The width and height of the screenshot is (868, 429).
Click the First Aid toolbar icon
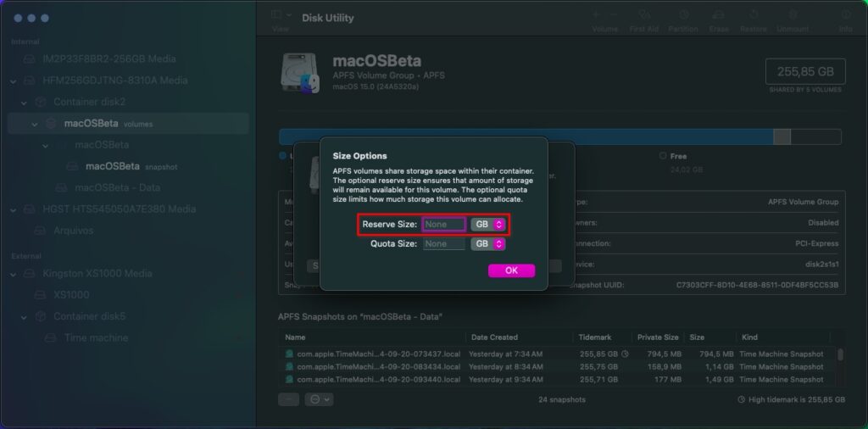[644, 15]
